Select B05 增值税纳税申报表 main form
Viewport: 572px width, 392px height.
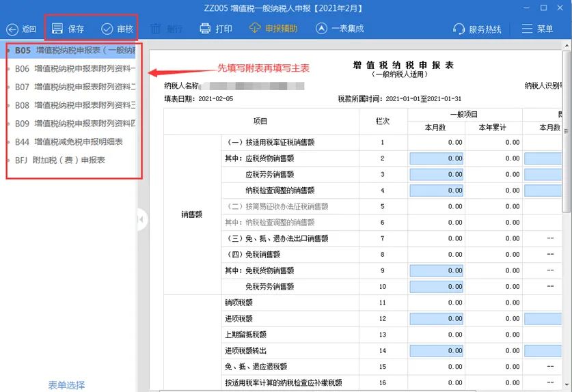point(75,51)
